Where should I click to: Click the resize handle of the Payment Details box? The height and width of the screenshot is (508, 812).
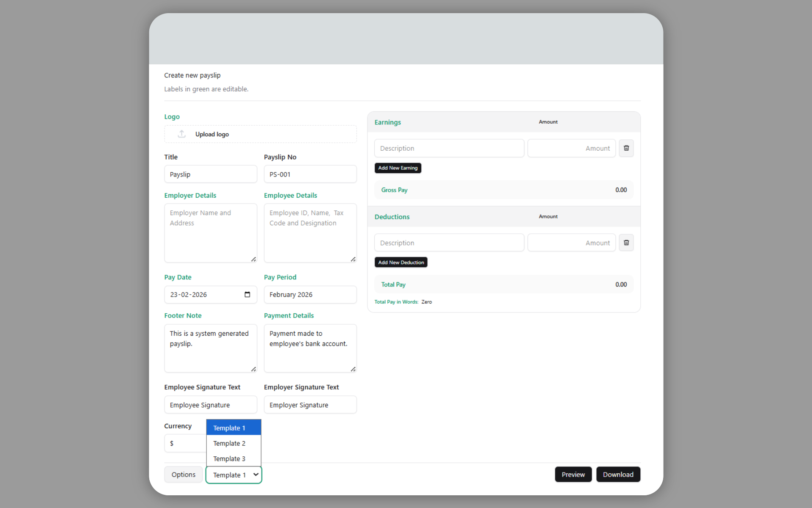point(354,370)
